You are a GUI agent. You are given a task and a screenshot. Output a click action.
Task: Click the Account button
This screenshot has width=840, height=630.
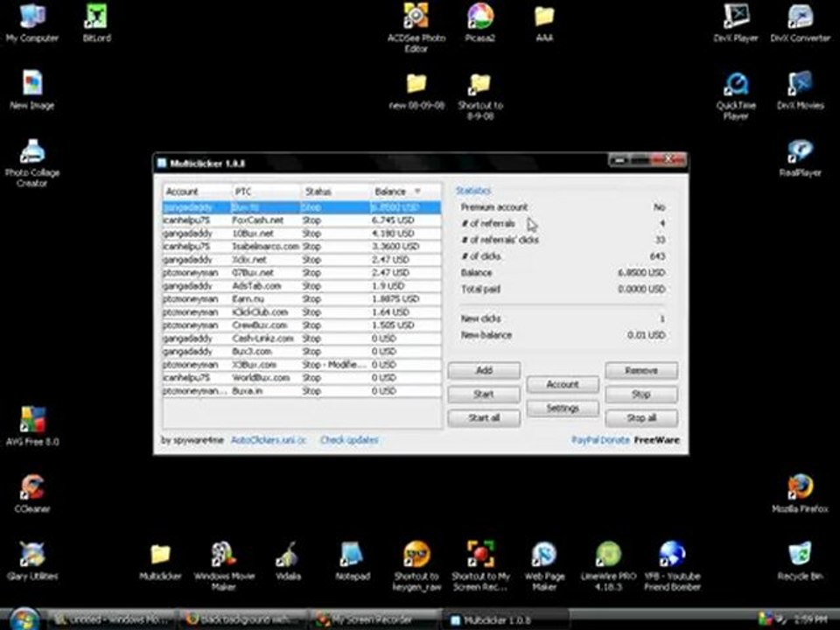pyautogui.click(x=563, y=384)
